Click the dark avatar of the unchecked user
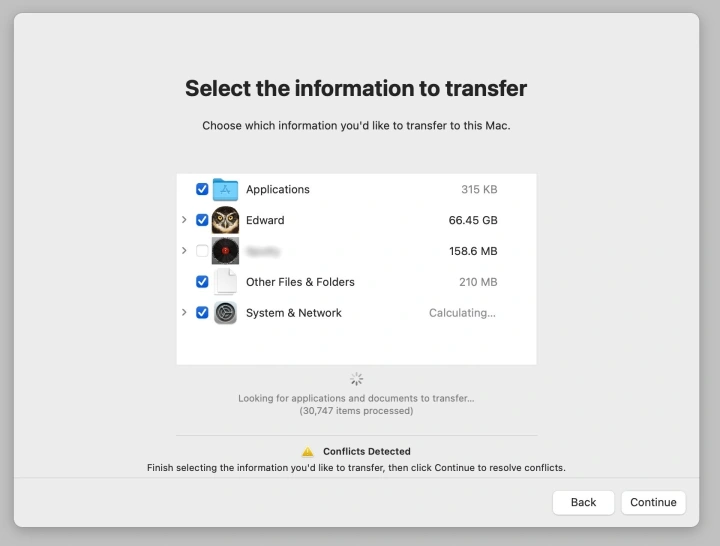Viewport: 720px width, 546px height. point(225,251)
